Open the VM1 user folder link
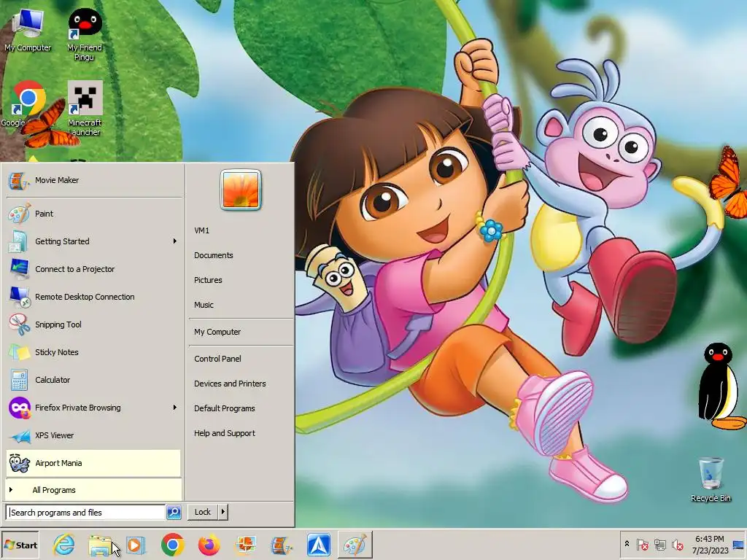Image resolution: width=747 pixels, height=560 pixels. pyautogui.click(x=201, y=230)
